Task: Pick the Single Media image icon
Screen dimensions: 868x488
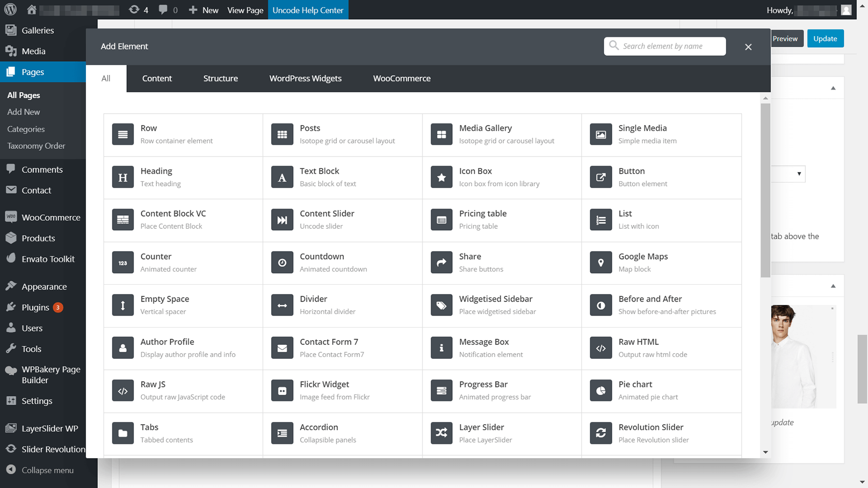Action: click(601, 134)
